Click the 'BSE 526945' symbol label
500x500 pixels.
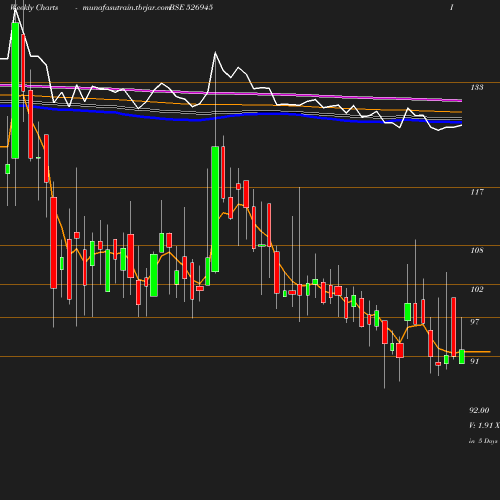(x=191, y=7)
